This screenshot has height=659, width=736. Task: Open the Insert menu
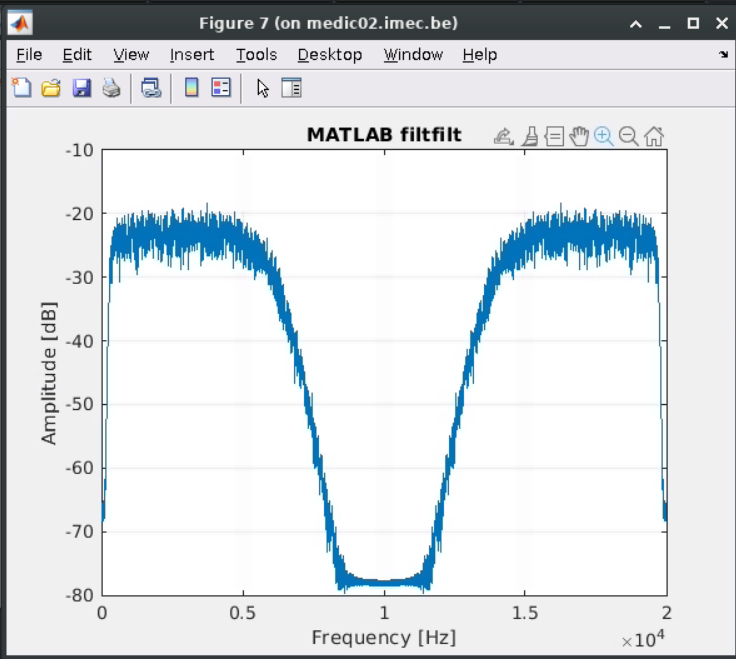tap(192, 55)
